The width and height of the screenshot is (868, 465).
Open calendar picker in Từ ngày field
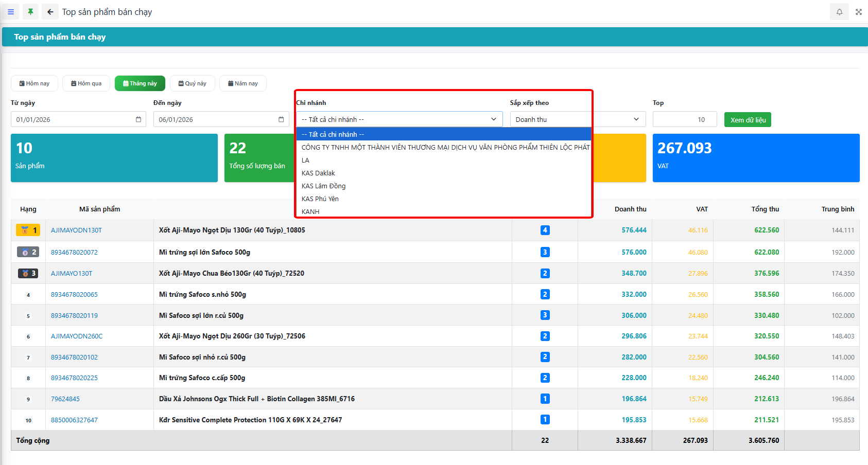click(x=138, y=119)
